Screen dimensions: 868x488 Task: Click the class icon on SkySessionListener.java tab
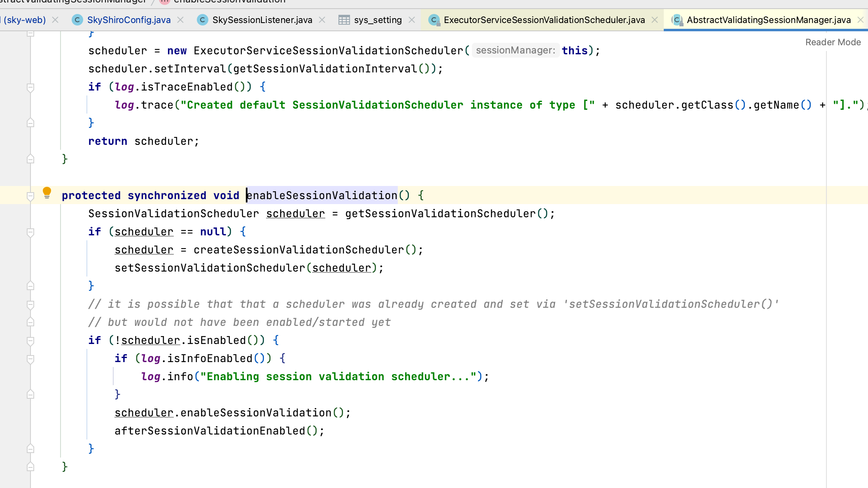[202, 20]
